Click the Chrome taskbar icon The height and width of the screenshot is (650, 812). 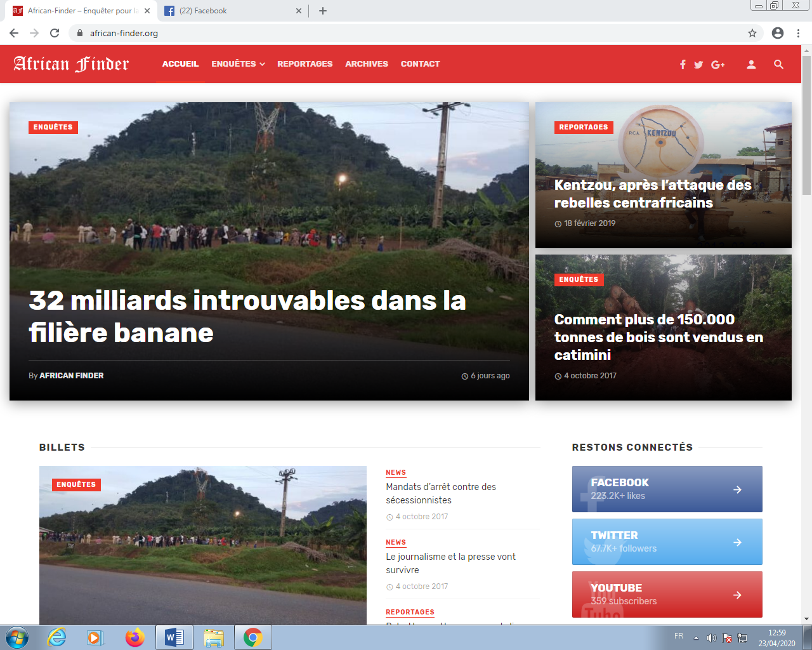coord(253,637)
